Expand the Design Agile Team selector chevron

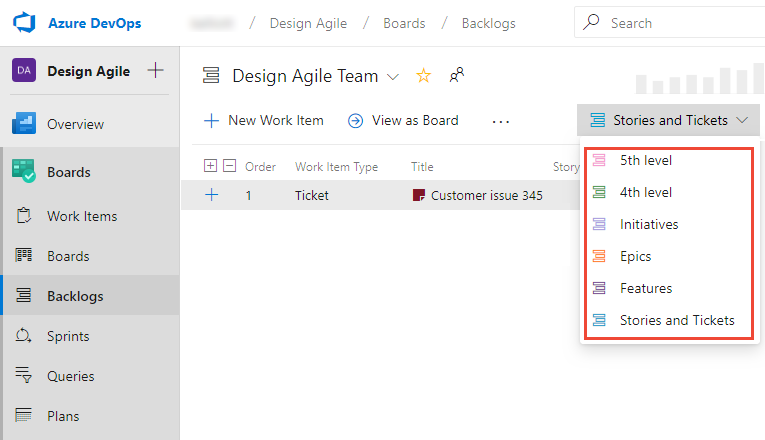[x=393, y=76]
